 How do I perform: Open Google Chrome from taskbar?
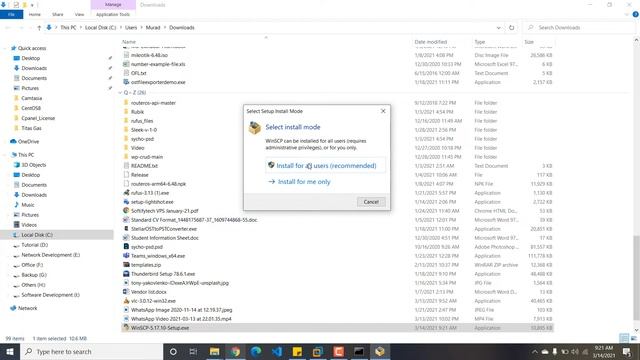point(235,351)
